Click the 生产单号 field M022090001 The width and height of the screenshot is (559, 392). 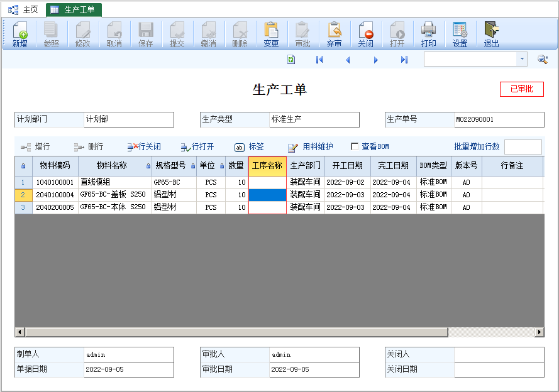499,119
